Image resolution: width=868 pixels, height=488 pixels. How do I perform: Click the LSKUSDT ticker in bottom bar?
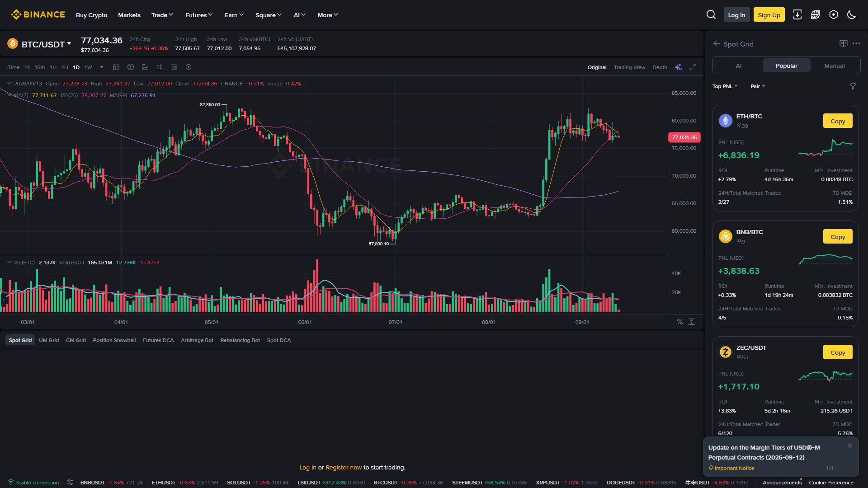point(331,483)
